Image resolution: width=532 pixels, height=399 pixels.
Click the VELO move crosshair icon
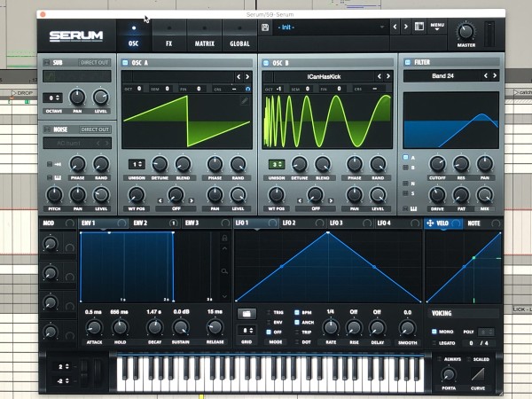431,223
